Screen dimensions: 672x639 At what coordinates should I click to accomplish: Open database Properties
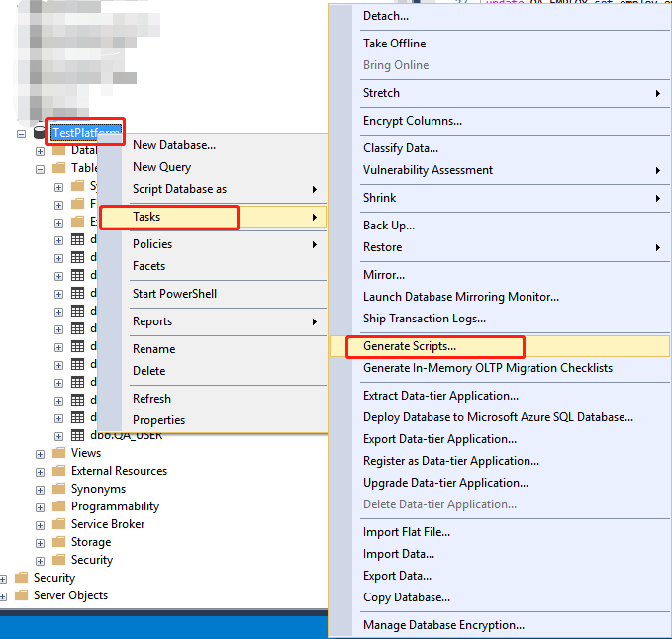tap(213, 420)
